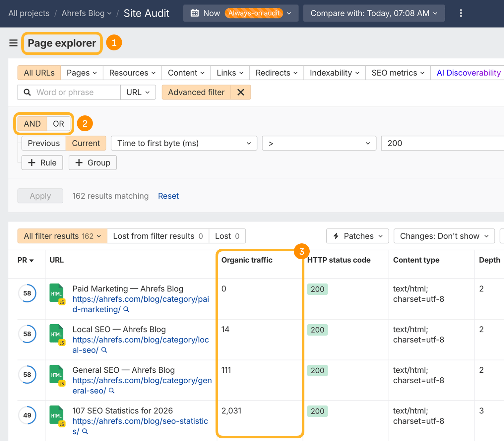Add a new Group
This screenshot has width=504, height=441.
pos(93,163)
